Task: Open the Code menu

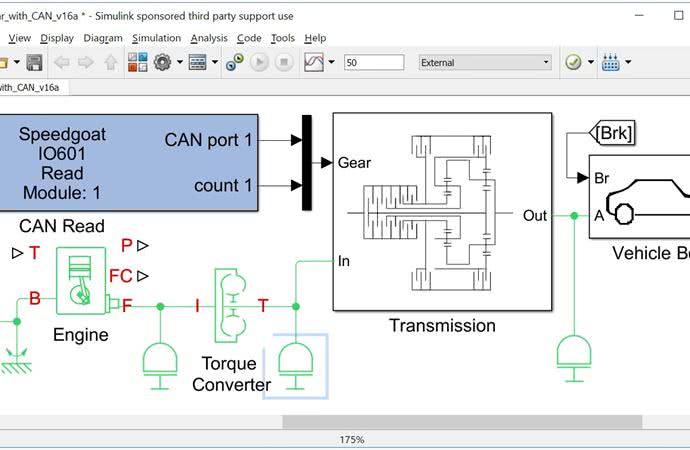Action: (x=249, y=38)
